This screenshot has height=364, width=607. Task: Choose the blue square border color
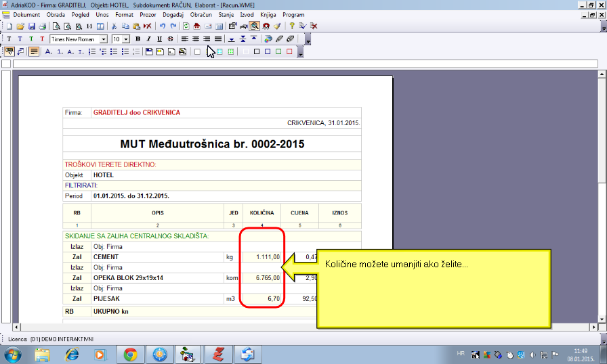[x=268, y=52]
